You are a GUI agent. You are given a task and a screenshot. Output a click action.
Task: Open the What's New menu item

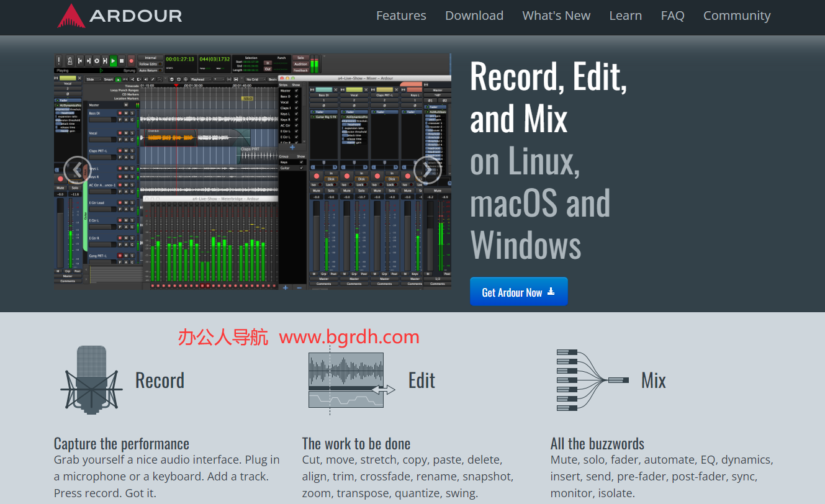click(556, 16)
